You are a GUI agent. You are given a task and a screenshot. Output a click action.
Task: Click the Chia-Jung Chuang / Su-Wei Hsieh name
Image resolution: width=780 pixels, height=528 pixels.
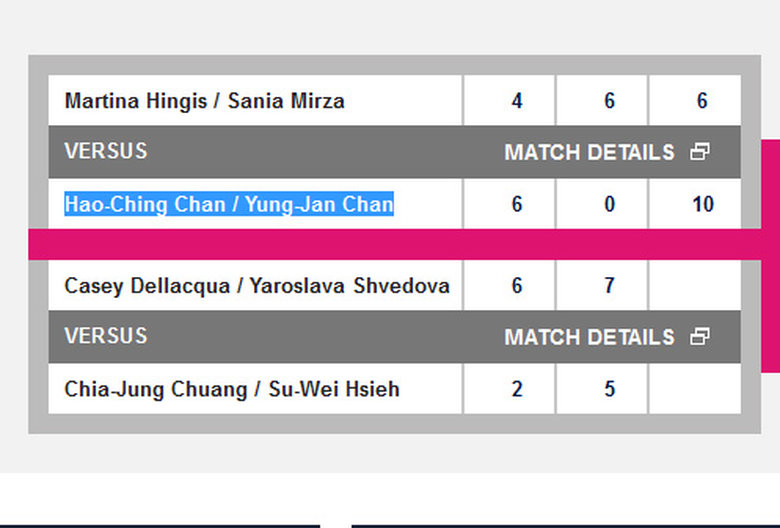(231, 389)
